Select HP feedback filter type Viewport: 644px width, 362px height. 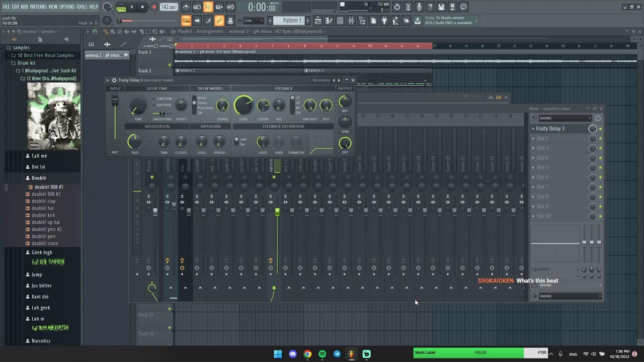[297, 103]
